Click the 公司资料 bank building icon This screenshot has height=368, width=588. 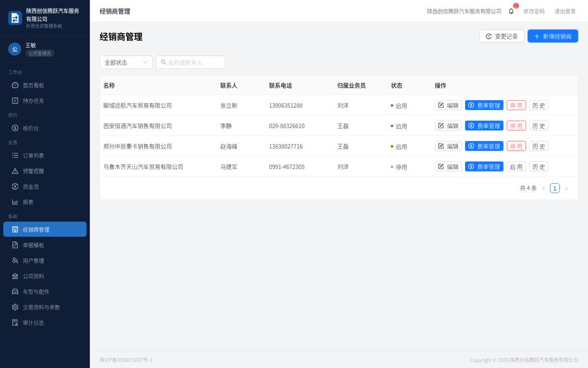pyautogui.click(x=15, y=276)
